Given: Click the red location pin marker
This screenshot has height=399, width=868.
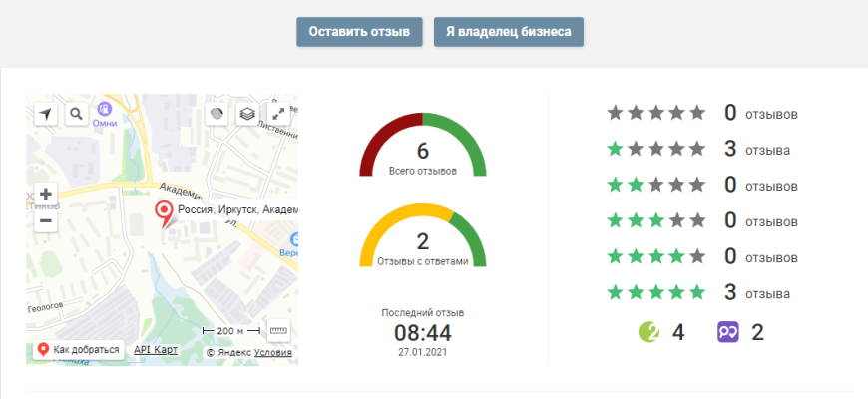Looking at the screenshot, I should [x=164, y=212].
